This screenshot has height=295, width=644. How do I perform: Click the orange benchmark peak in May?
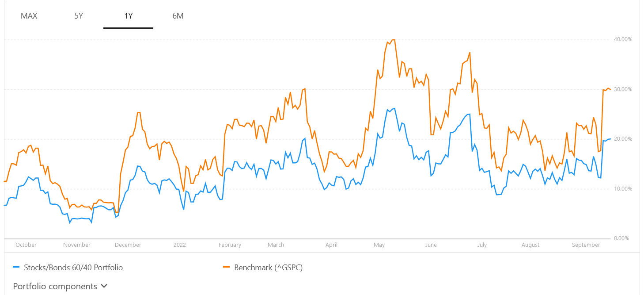click(x=393, y=40)
